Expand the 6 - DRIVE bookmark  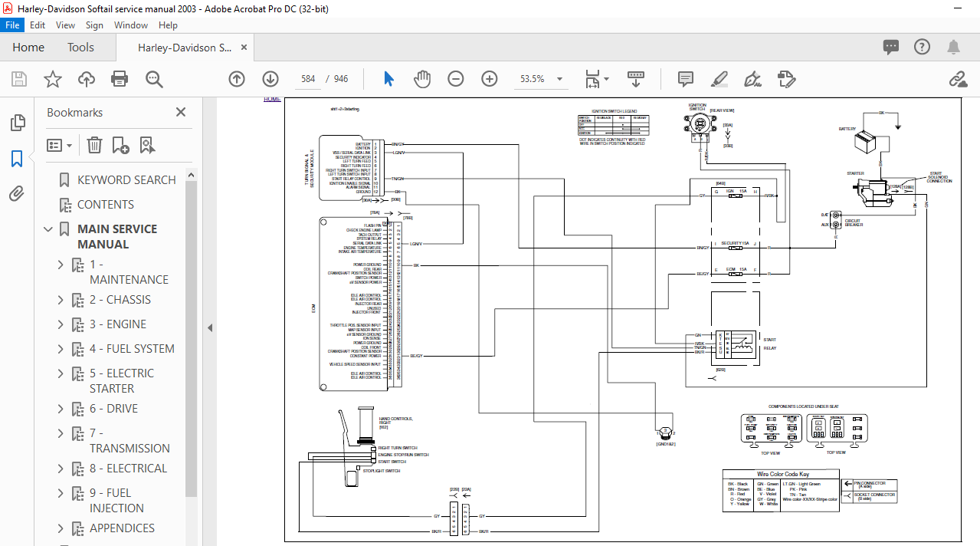coord(61,409)
